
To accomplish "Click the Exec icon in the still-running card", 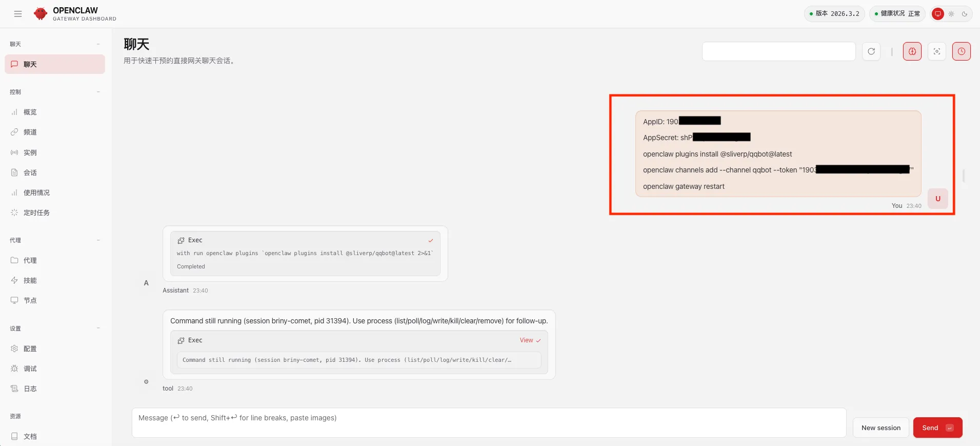I will tap(181, 340).
